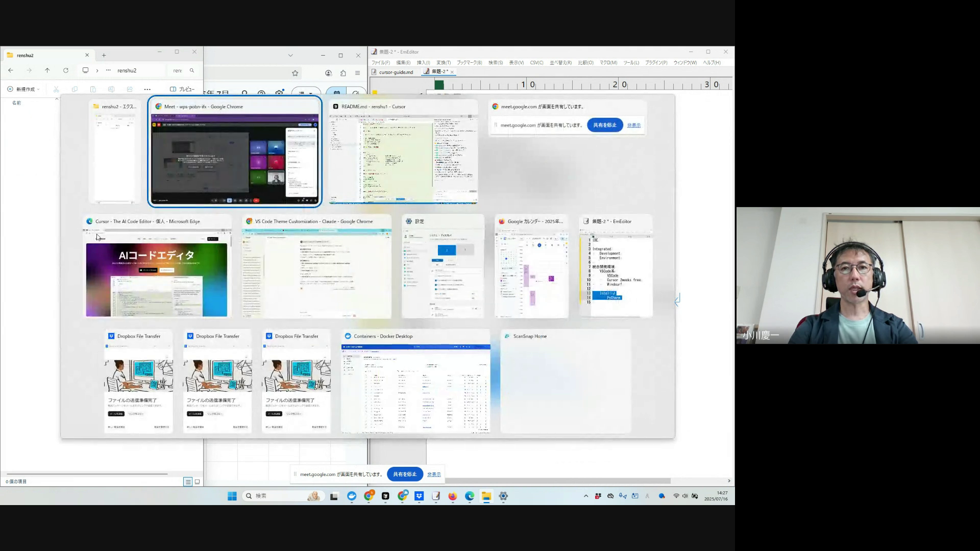The image size is (980, 551).
Task: Navigate up one folder in Explorer
Action: (47, 70)
